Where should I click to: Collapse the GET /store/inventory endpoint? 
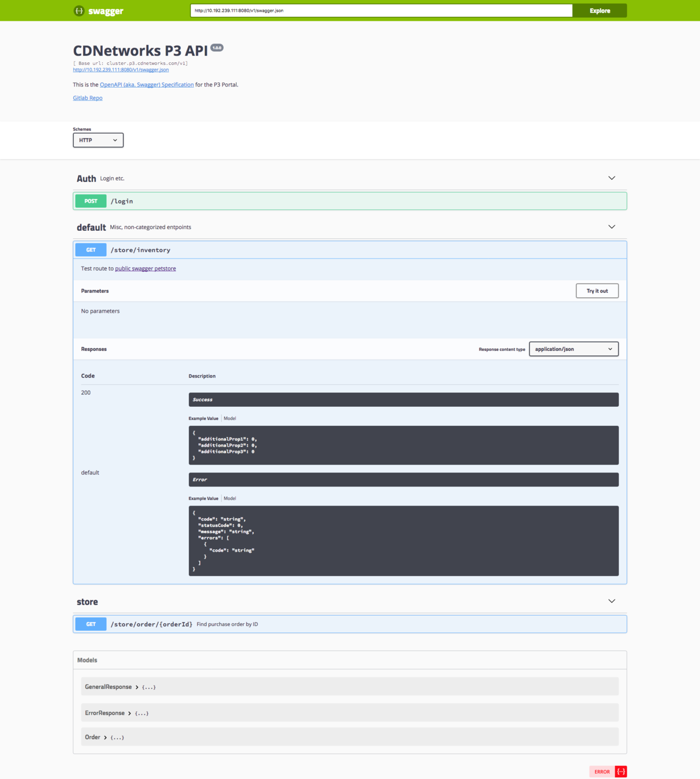pos(350,250)
